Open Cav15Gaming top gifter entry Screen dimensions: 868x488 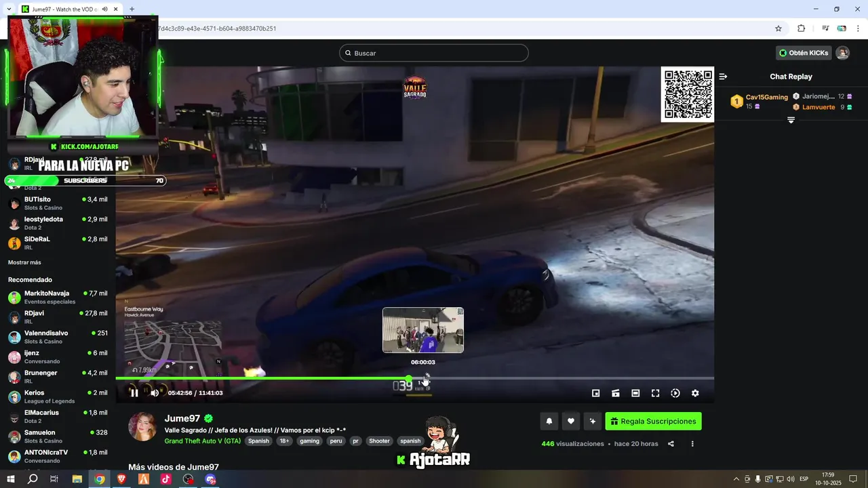759,102
